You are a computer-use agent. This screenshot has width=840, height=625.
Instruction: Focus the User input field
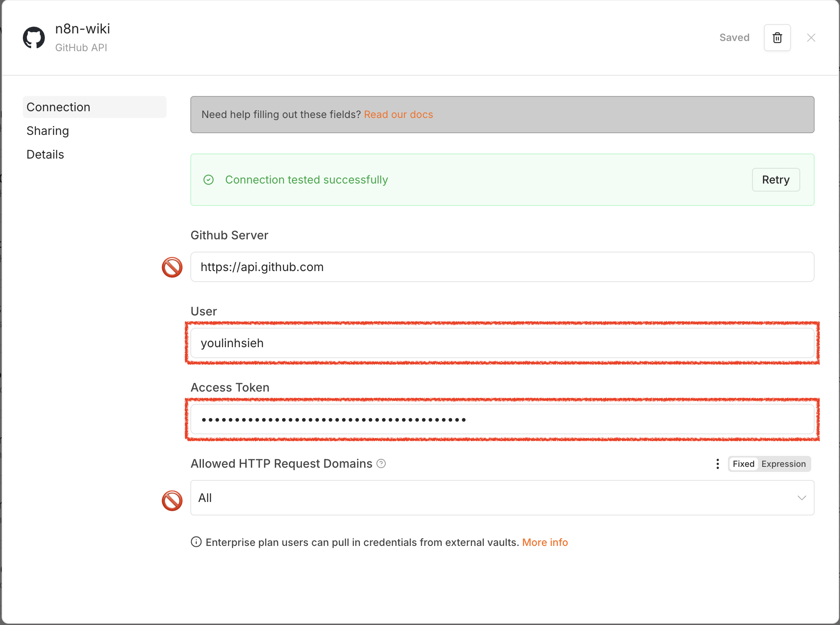[x=502, y=343]
